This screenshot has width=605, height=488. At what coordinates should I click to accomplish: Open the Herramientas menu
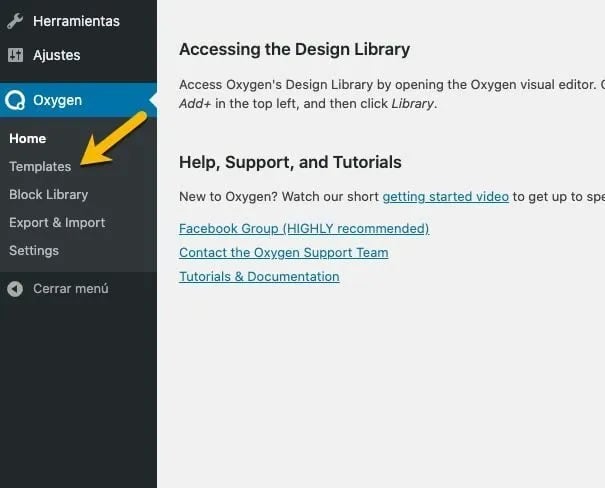(x=76, y=21)
